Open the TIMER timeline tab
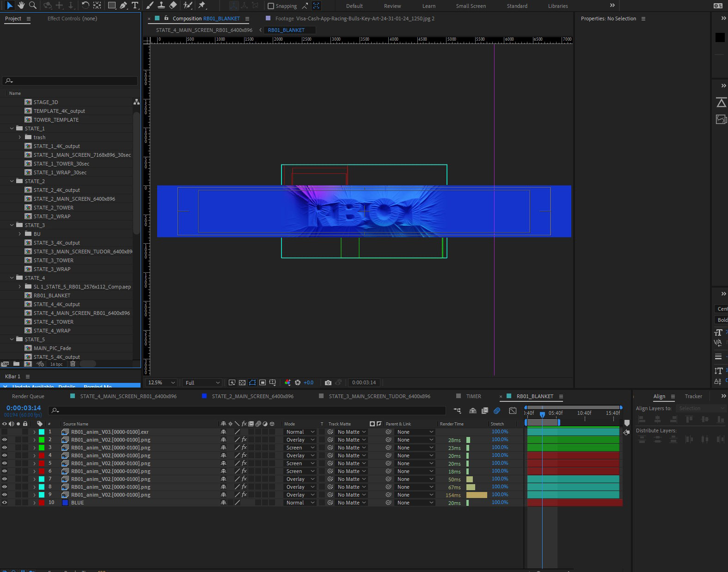728x572 pixels. [x=473, y=396]
